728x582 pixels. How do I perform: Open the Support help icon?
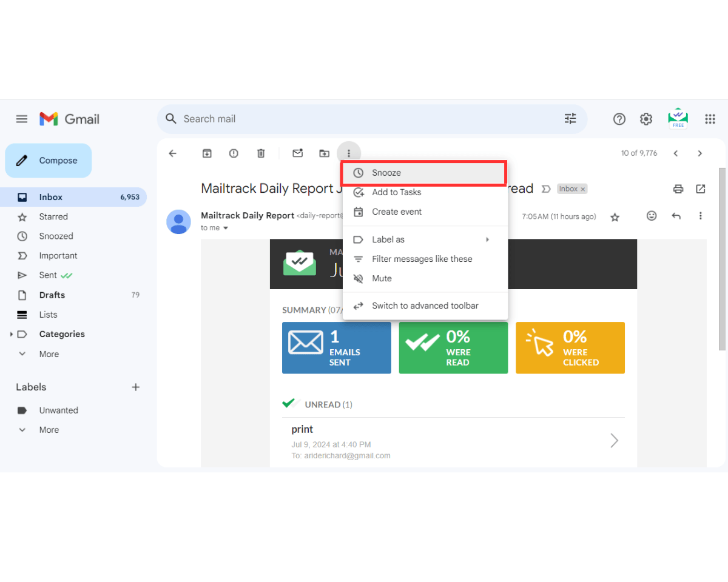(x=619, y=119)
